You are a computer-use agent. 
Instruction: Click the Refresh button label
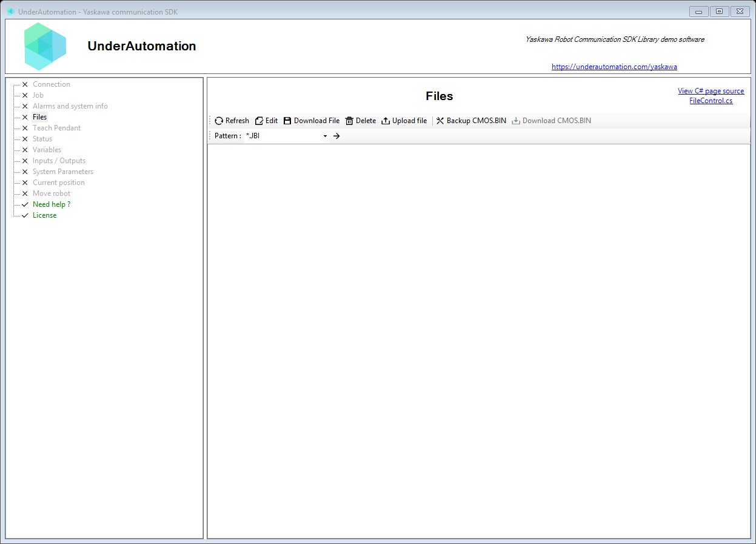pos(237,121)
